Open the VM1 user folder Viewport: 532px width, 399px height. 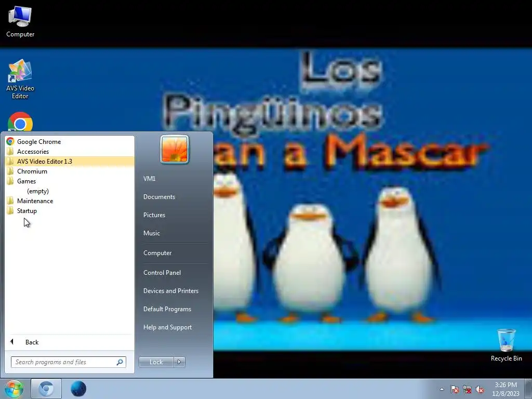pos(149,179)
